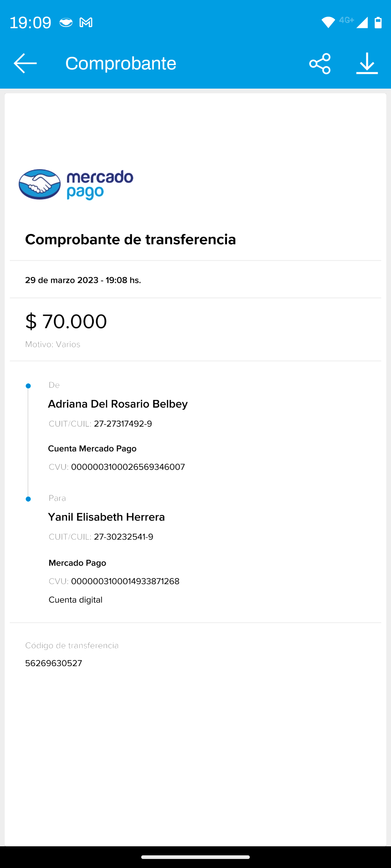Viewport: 391px width, 868px height.
Task: Tap the Wi-Fi status icon
Action: pyautogui.click(x=328, y=22)
